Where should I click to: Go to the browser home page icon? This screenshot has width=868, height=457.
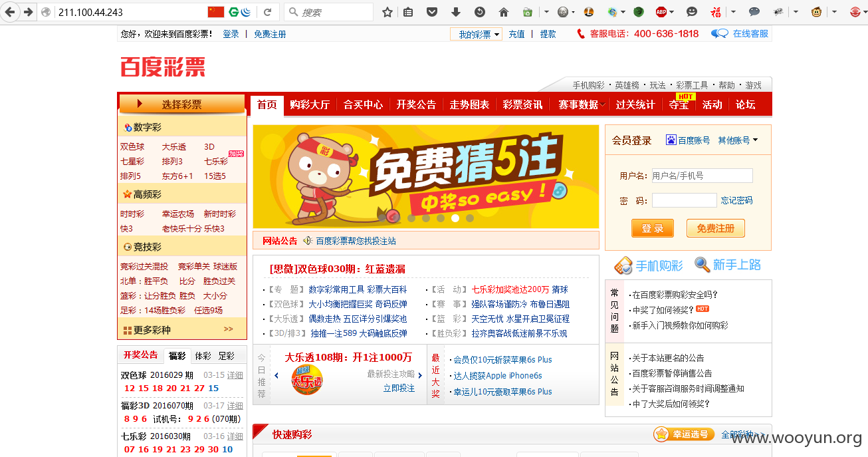[504, 12]
